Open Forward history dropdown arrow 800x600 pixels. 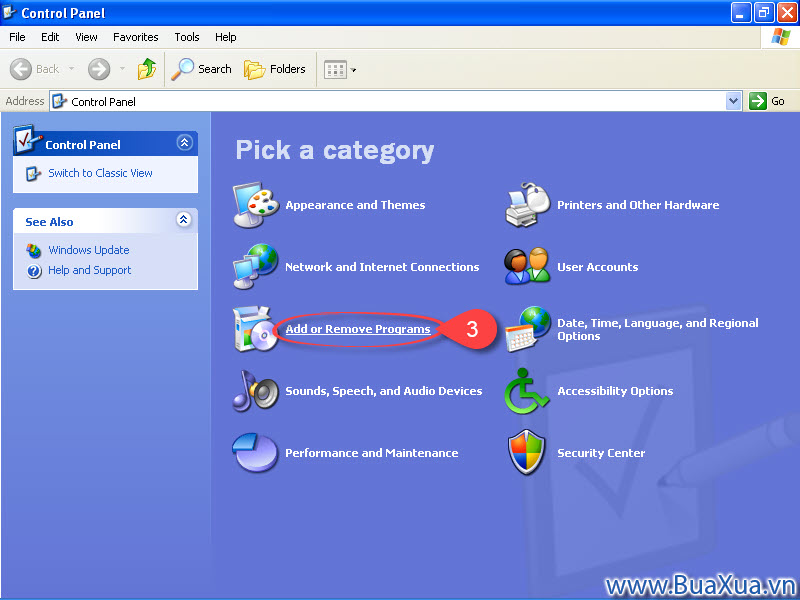click(x=122, y=69)
